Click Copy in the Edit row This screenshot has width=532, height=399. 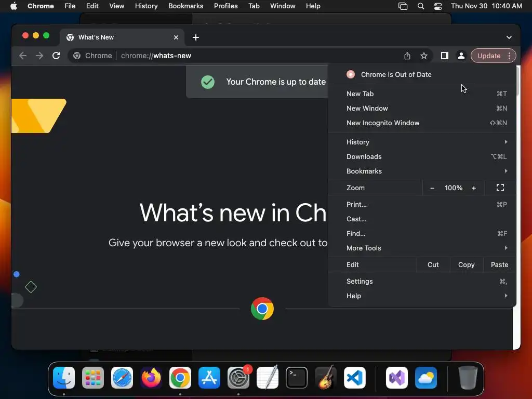pyautogui.click(x=466, y=264)
